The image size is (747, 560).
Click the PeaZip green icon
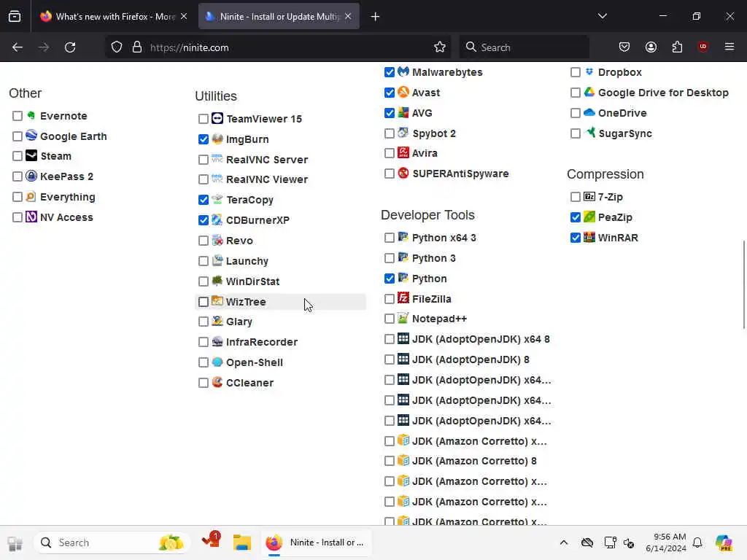pos(589,217)
